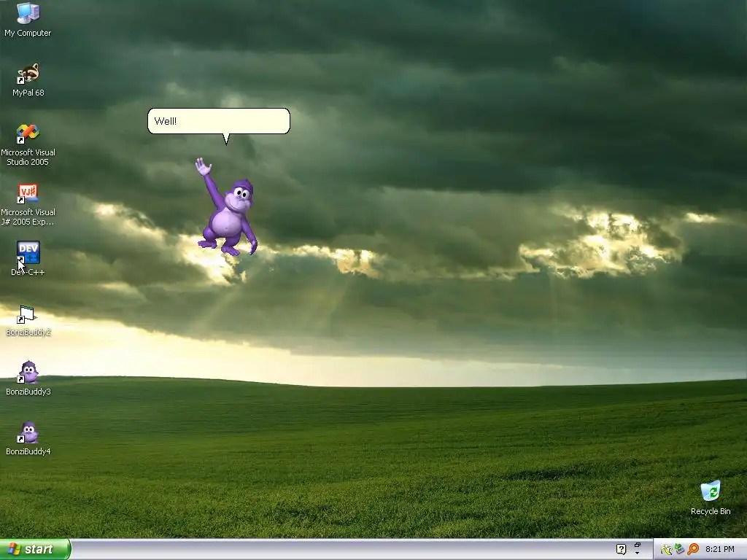Click the orange magnifier tray icon
Screen dimensions: 747x560
coord(693,549)
